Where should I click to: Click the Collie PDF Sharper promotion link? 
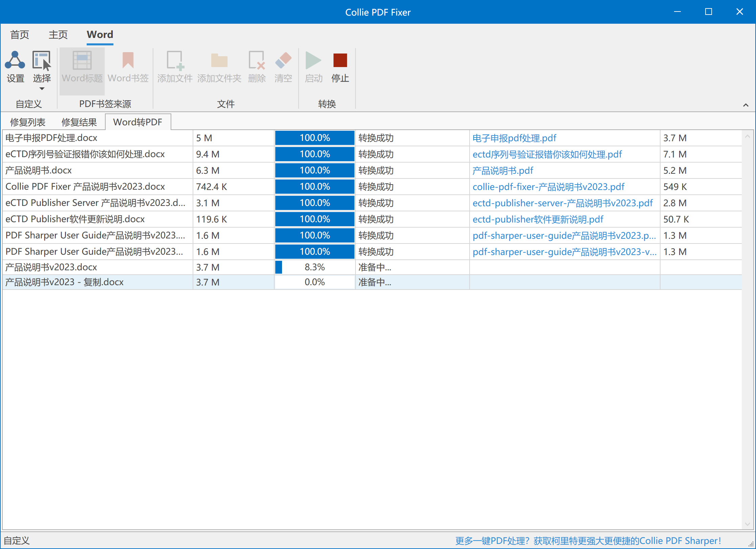click(x=588, y=541)
